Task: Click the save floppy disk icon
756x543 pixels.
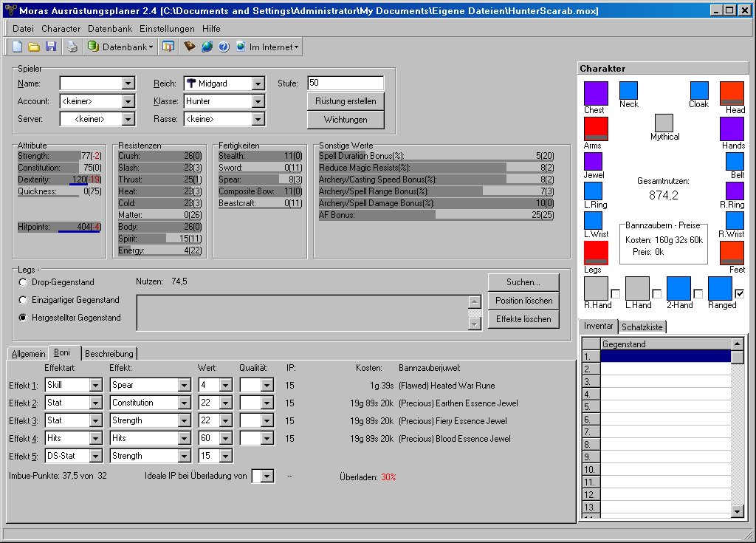Action: coord(51,47)
